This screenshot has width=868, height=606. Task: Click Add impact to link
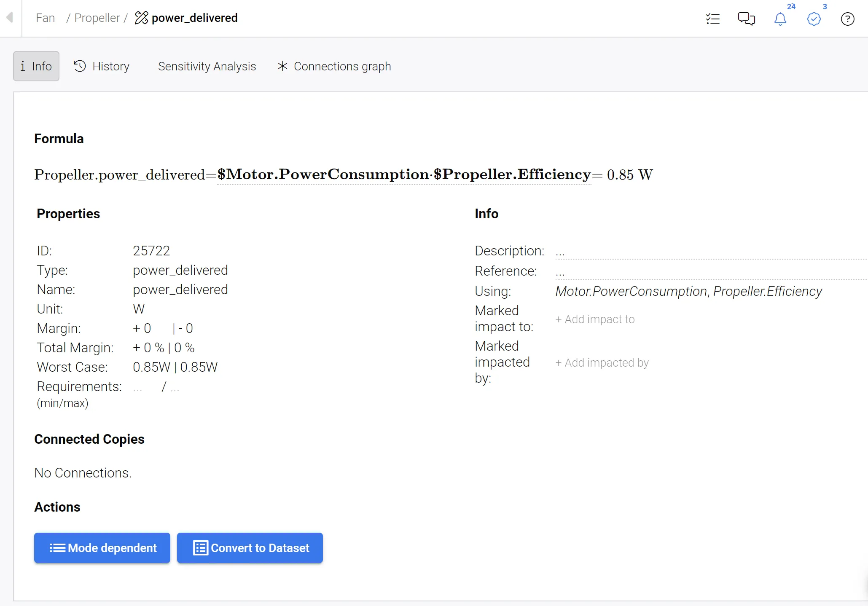595,319
